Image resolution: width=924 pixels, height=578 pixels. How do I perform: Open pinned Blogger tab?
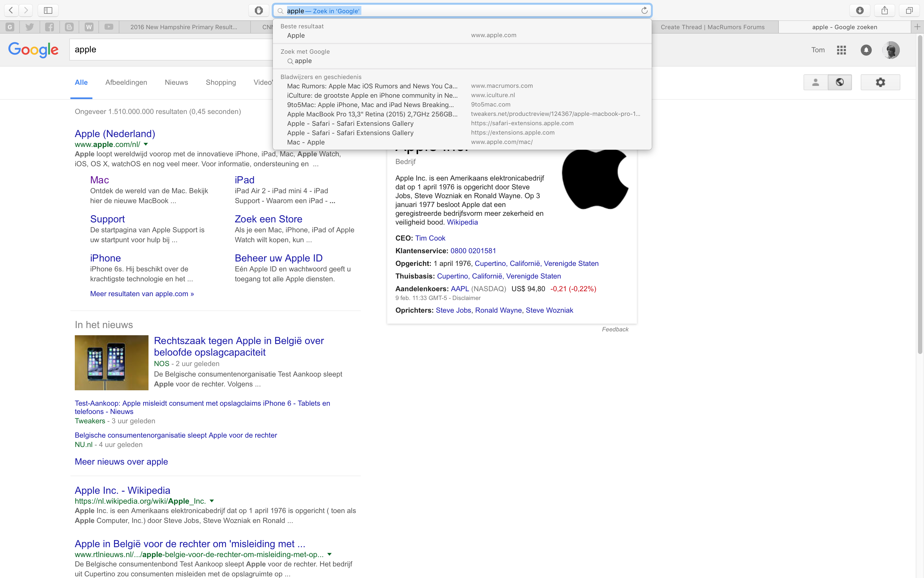[69, 27]
